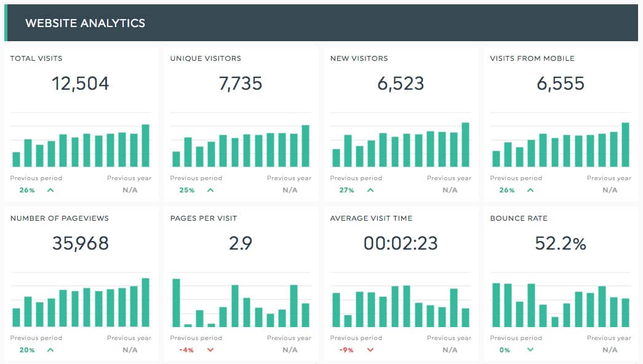Click the 26% change under Visits From Mobile

click(x=507, y=190)
